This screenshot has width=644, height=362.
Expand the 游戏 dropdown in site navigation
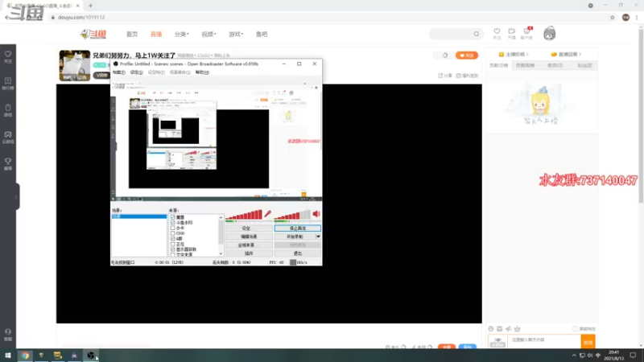pyautogui.click(x=236, y=35)
